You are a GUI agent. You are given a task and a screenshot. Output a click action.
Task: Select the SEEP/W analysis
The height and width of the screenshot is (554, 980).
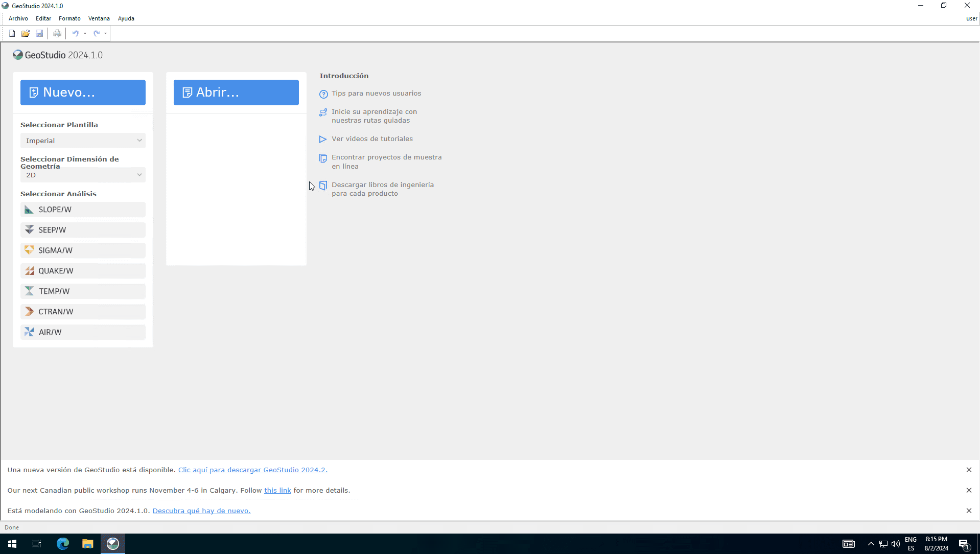click(x=83, y=230)
